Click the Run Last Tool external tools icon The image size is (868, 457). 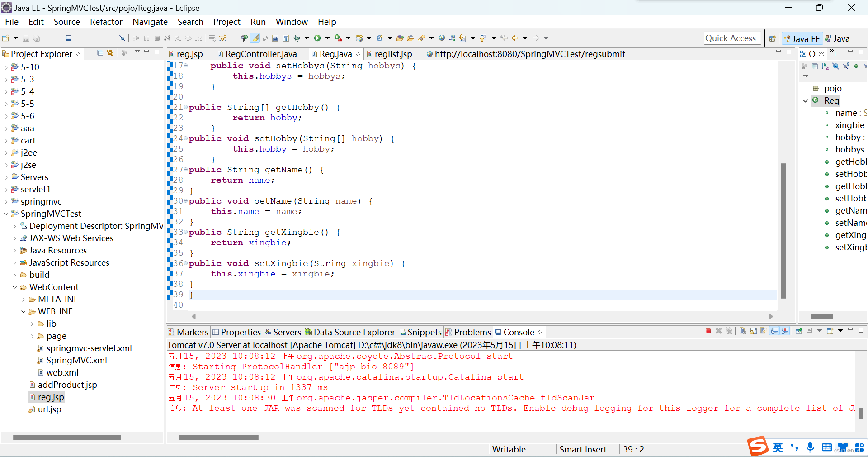tap(338, 38)
